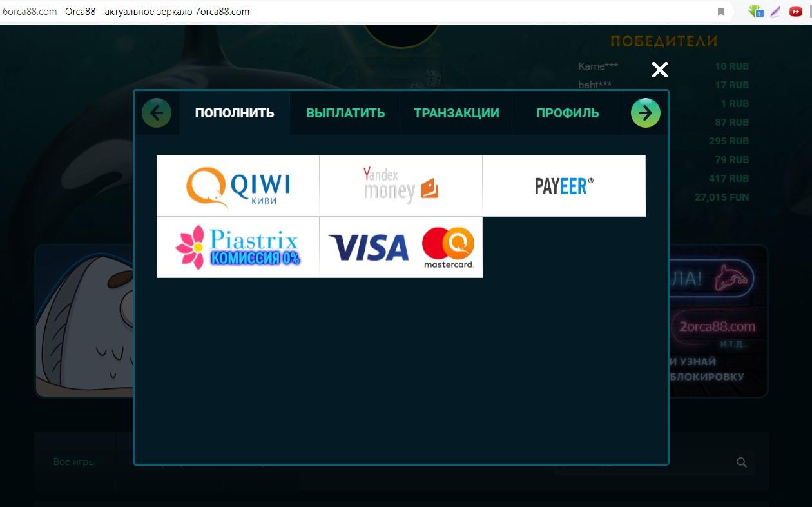Click the 6orca88.com address bar

30,12
